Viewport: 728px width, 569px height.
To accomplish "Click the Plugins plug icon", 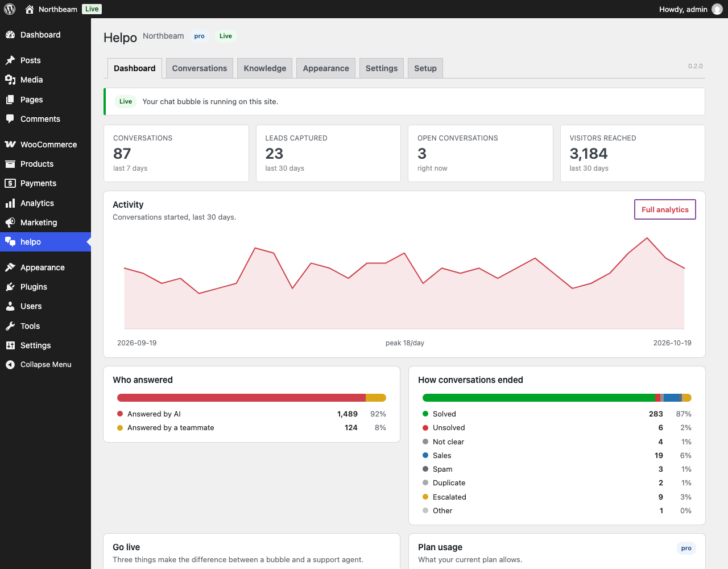I will coord(10,287).
